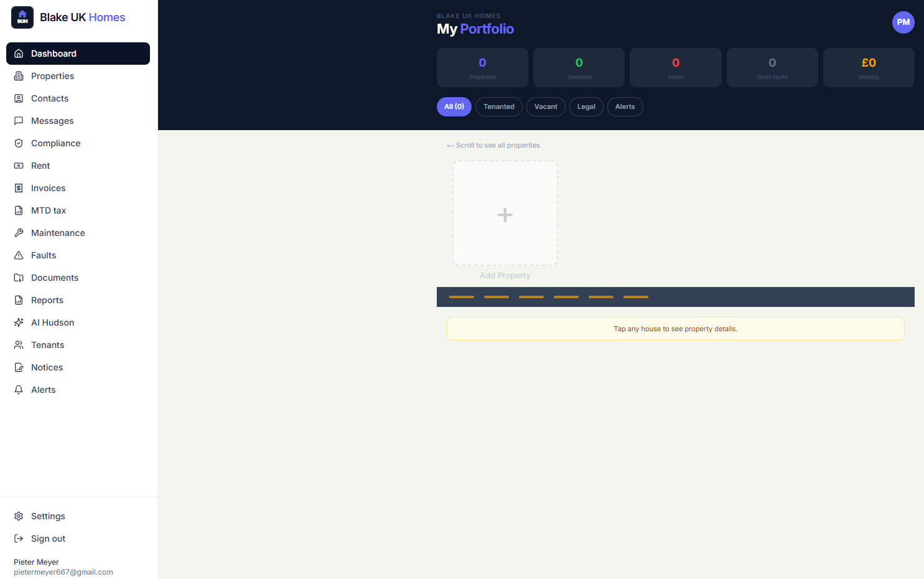Filter by Tenanted properties

pos(499,106)
